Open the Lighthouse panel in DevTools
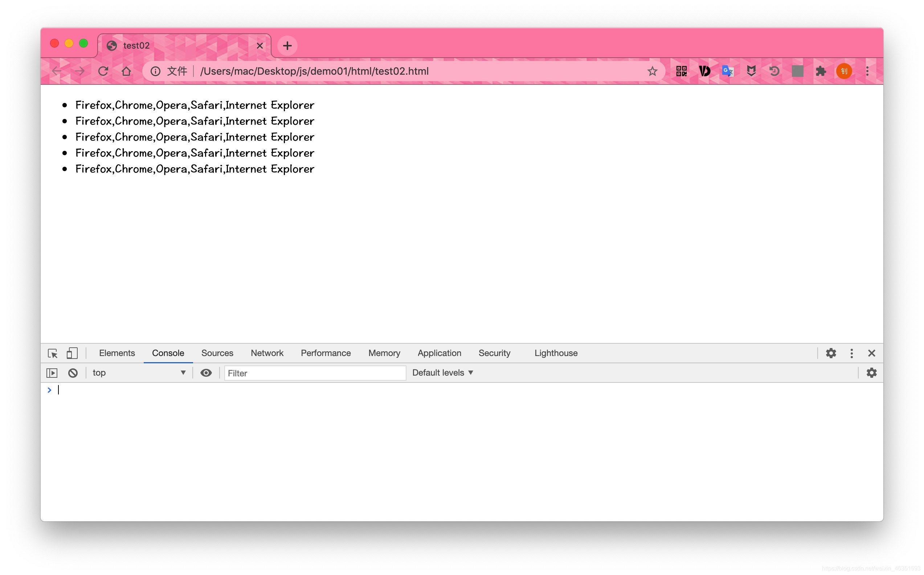924x575 pixels. (x=556, y=352)
